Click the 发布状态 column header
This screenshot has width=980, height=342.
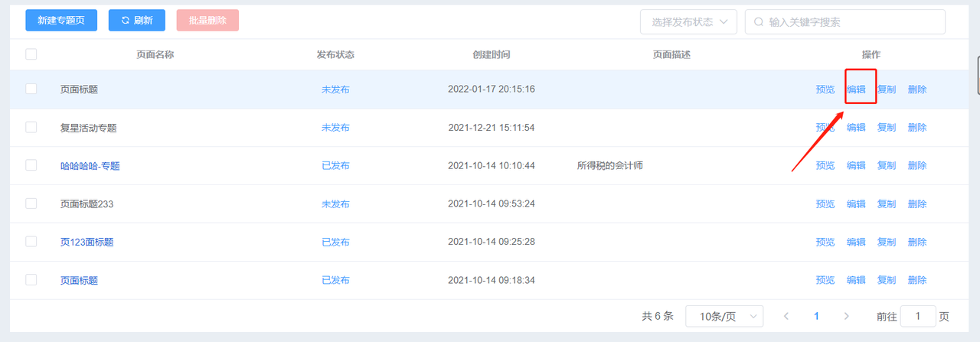(335, 55)
